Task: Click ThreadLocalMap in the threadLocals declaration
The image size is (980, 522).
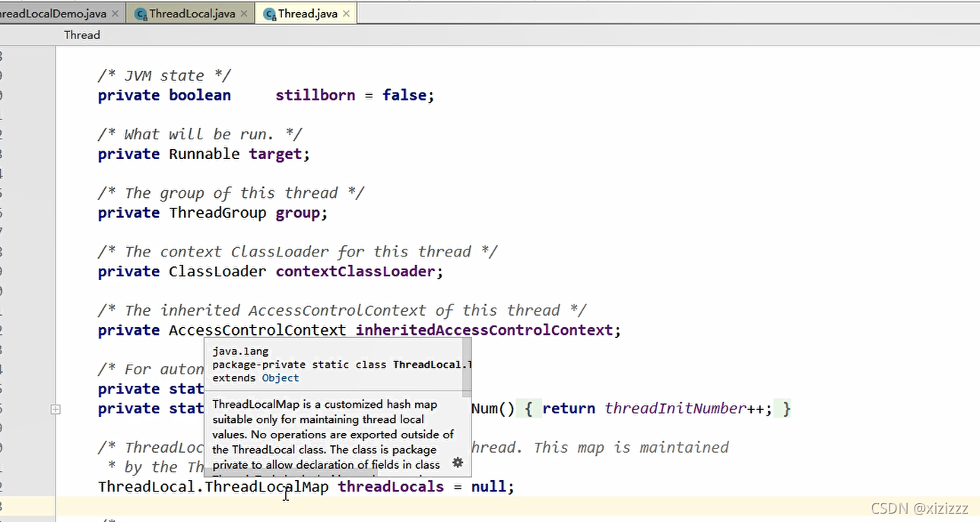Action: [x=267, y=486]
